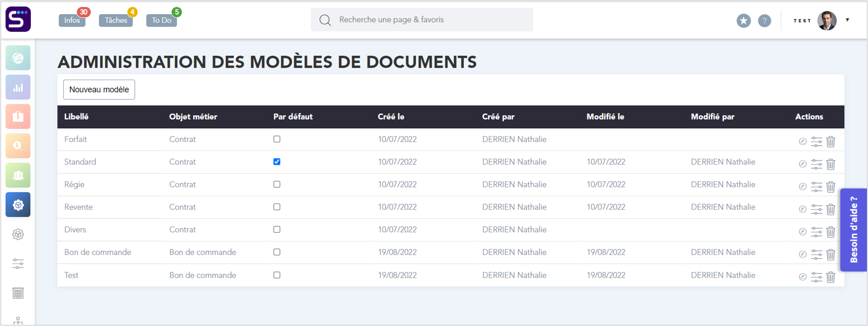Open the blue administration gear sidebar icon

18,205
